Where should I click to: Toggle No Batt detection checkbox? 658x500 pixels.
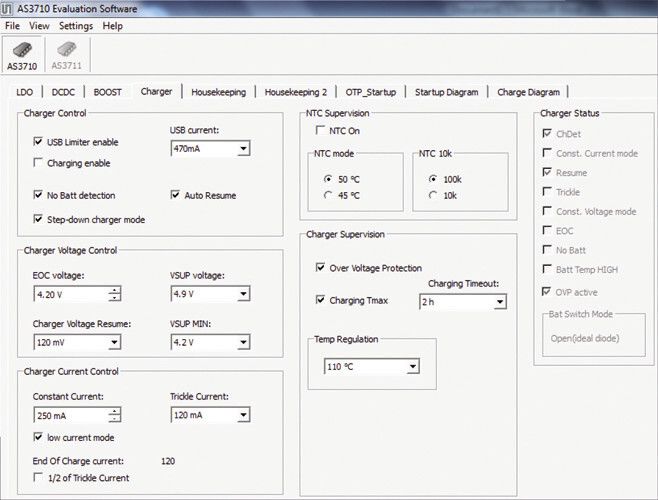(38, 195)
